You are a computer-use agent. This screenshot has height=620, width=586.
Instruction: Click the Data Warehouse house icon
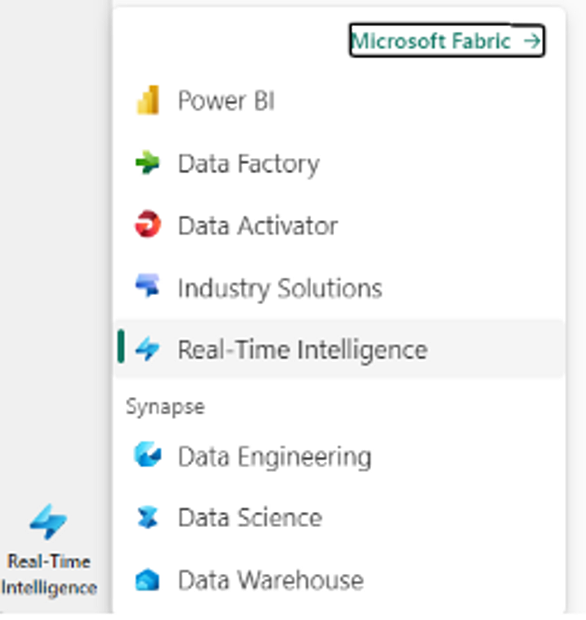point(147,580)
